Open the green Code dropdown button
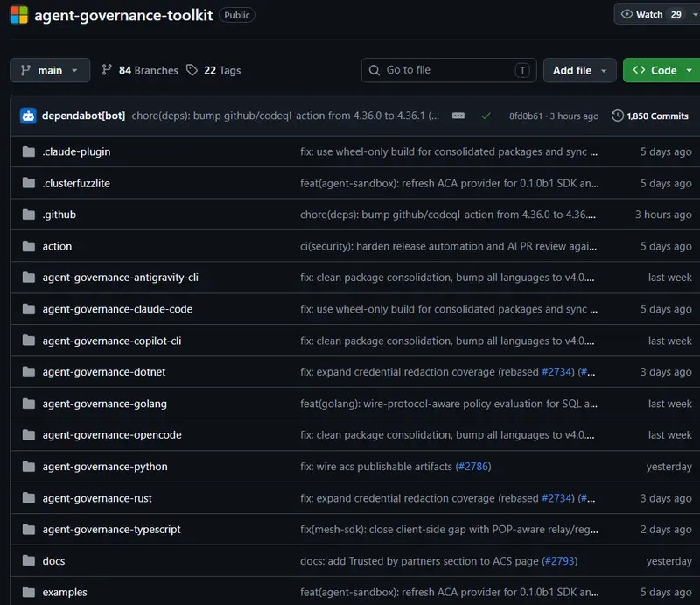Screen dimensions: 700x605 point(662,70)
